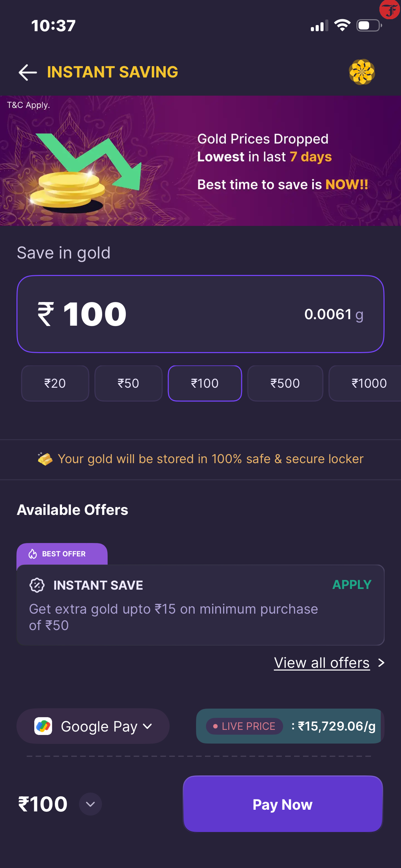Image resolution: width=401 pixels, height=868 pixels.
Task: Select the ₹20 amount chip
Action: pyautogui.click(x=55, y=383)
